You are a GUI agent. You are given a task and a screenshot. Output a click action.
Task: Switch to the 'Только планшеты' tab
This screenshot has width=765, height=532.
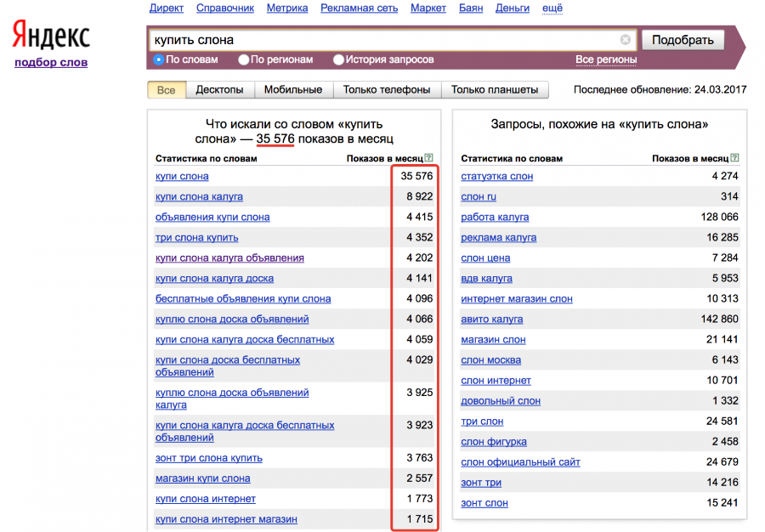[x=495, y=90]
